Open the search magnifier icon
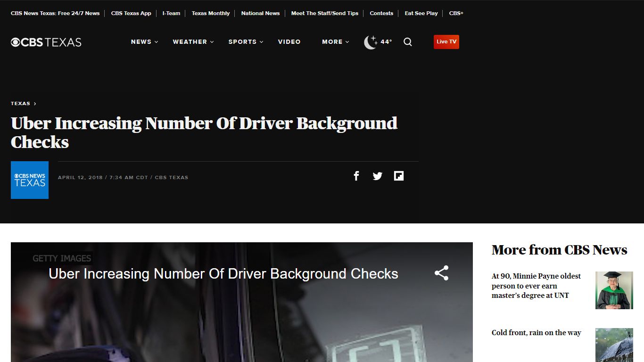644x362 pixels. pos(408,42)
